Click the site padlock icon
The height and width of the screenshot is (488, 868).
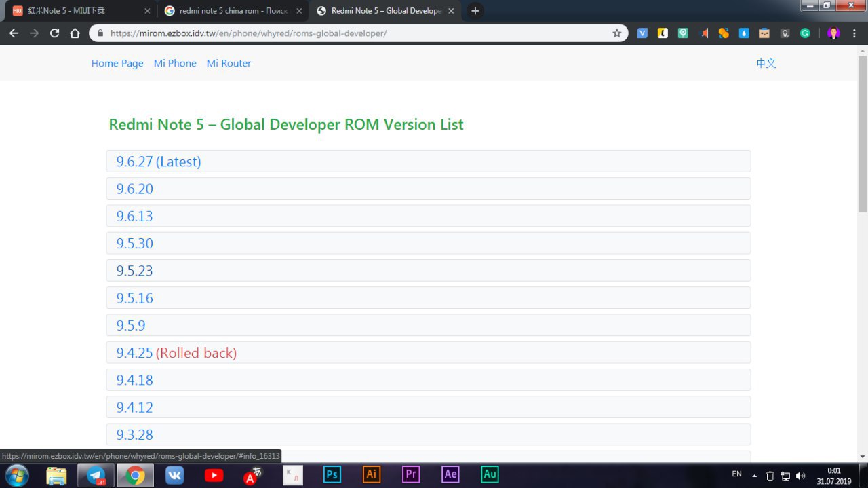tap(100, 33)
